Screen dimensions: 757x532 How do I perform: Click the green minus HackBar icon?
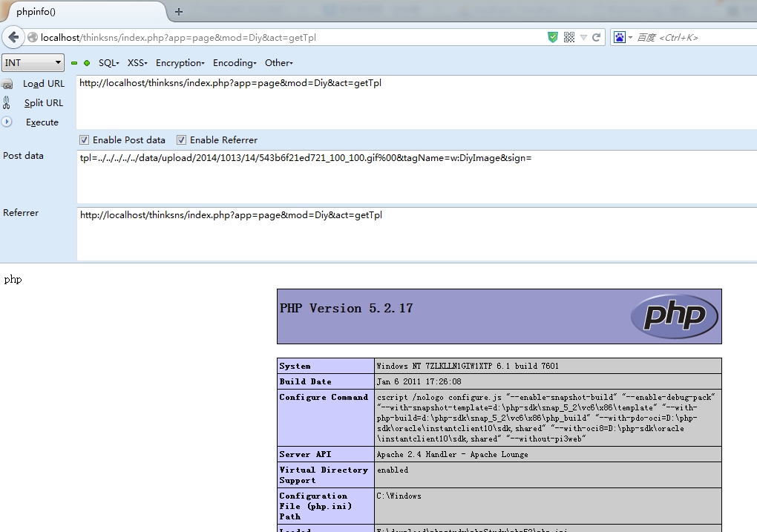(x=74, y=63)
